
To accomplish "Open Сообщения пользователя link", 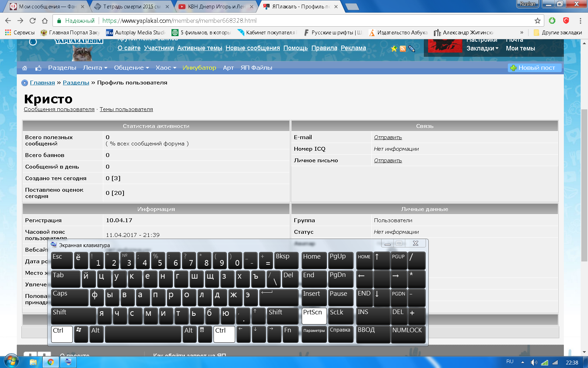I will 59,109.
